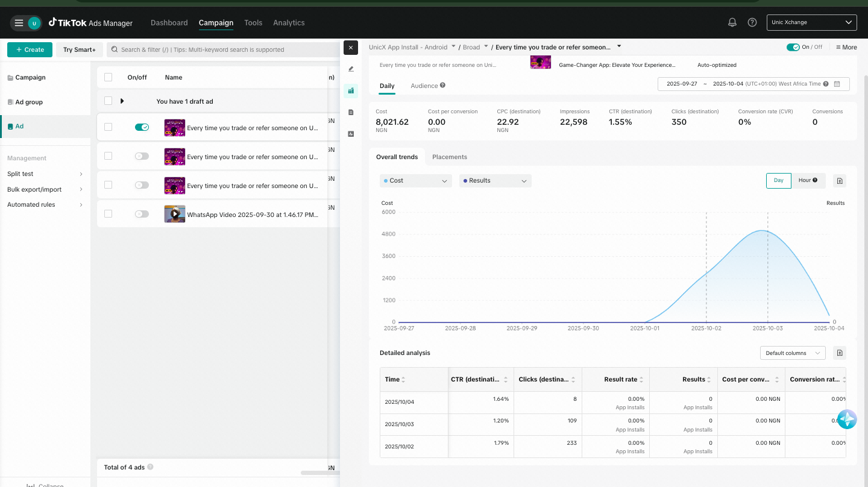This screenshot has height=487, width=868.
Task: Click the pencil edit icon in side panel
Action: (x=351, y=69)
